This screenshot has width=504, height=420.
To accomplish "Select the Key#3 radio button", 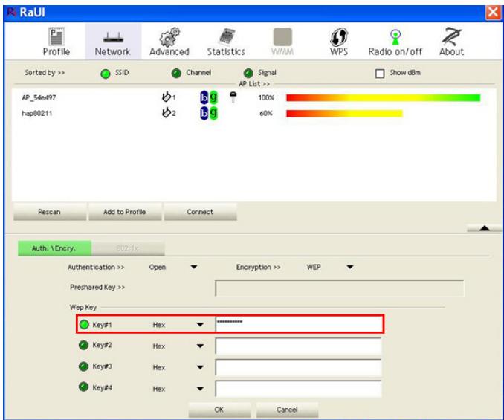I will coord(83,366).
